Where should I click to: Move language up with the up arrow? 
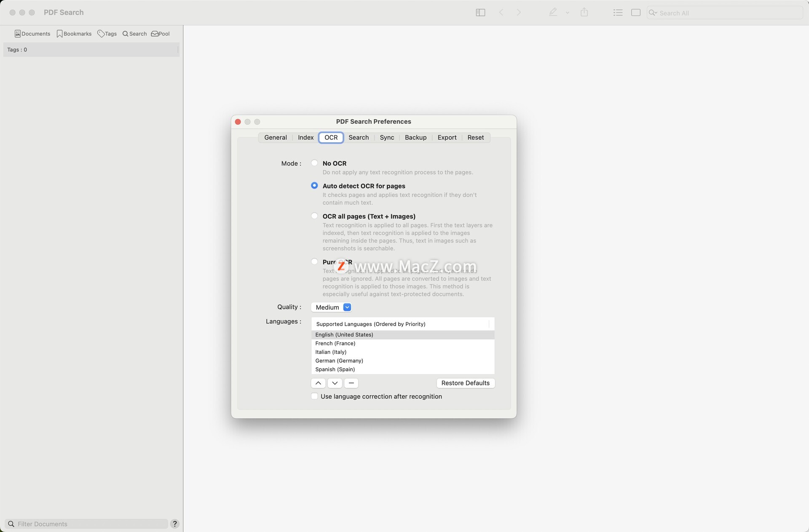[318, 383]
